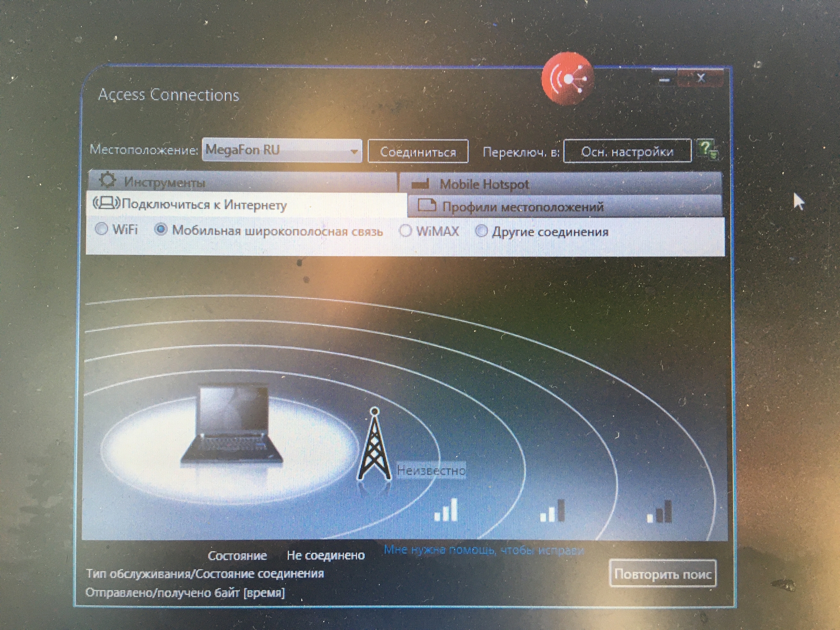Viewport: 840px width, 630px height.
Task: Click the gear icon beside Инструменты
Action: click(x=108, y=180)
